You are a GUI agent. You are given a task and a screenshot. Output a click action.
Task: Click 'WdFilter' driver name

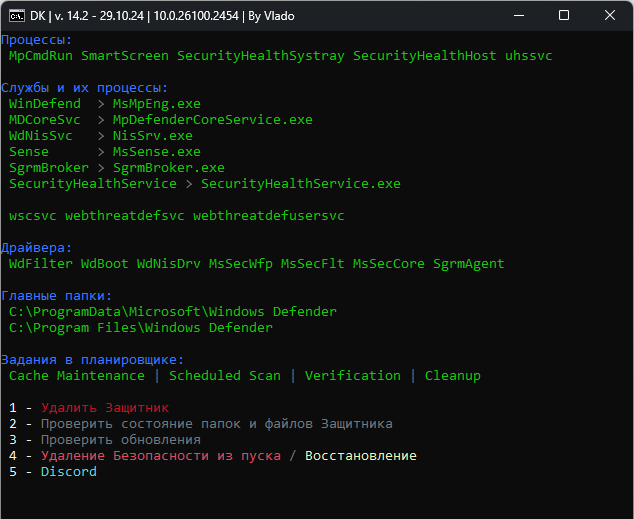coord(41,264)
